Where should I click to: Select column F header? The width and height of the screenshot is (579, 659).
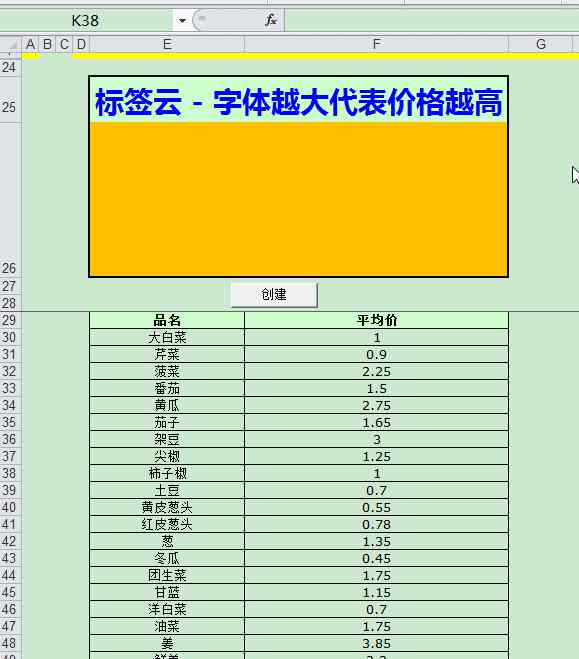pos(376,44)
